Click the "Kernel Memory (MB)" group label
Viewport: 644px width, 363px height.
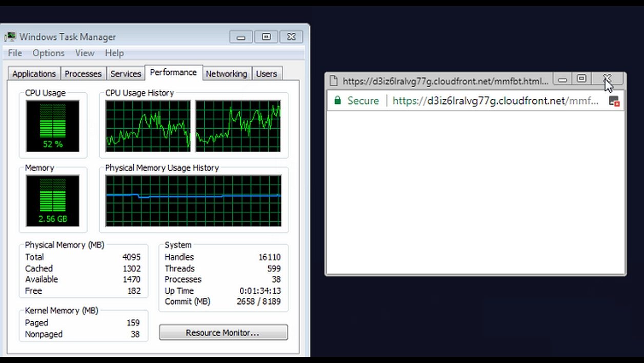62,311
